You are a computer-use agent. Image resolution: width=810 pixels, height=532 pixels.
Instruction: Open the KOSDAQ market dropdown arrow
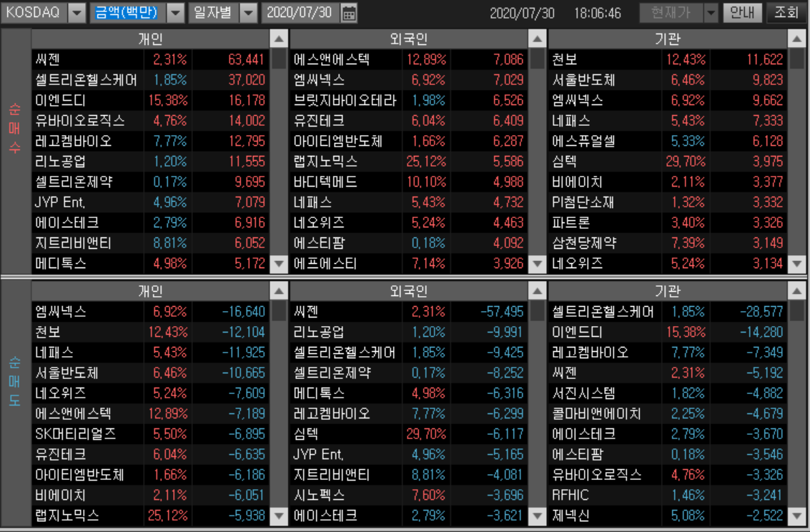coord(77,13)
